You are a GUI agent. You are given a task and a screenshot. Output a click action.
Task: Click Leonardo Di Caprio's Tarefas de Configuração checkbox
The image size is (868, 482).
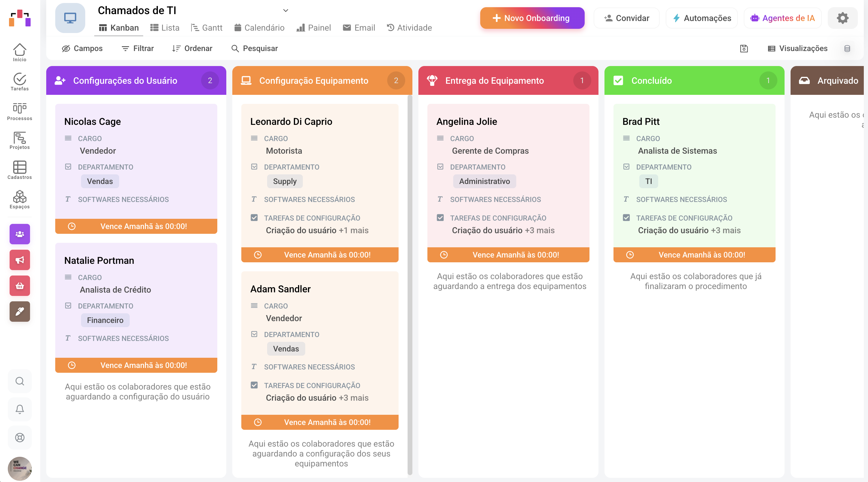click(x=254, y=218)
